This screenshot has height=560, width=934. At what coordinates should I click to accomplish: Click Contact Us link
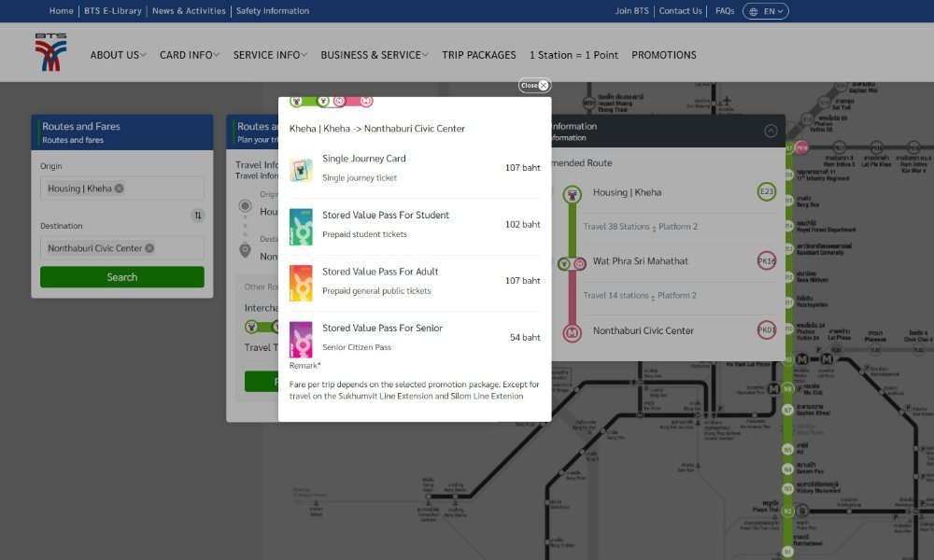680,10
